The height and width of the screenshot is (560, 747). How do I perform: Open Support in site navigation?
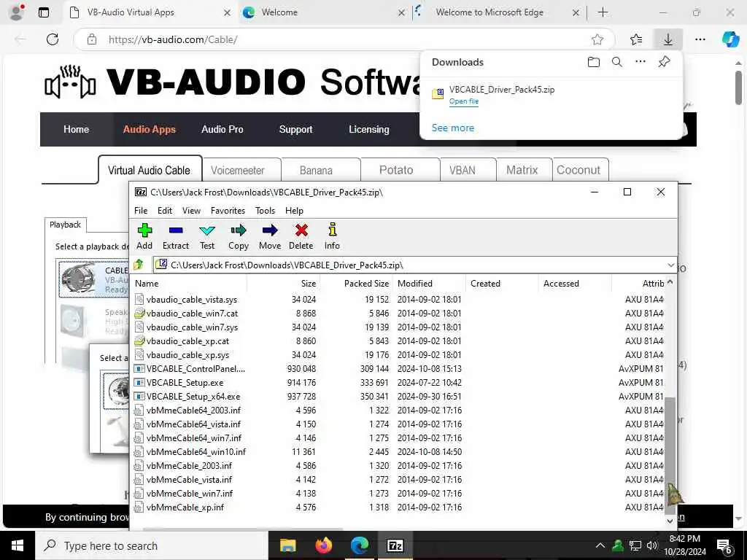[295, 130]
